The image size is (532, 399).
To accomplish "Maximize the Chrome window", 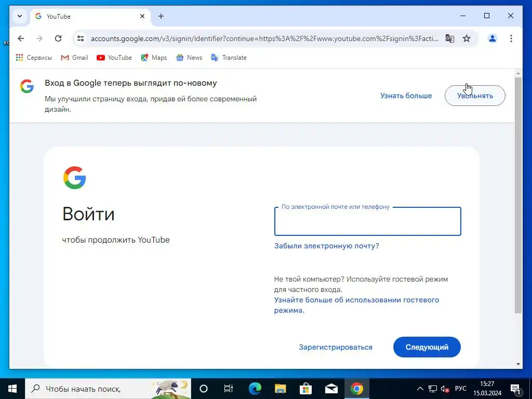I will (486, 16).
